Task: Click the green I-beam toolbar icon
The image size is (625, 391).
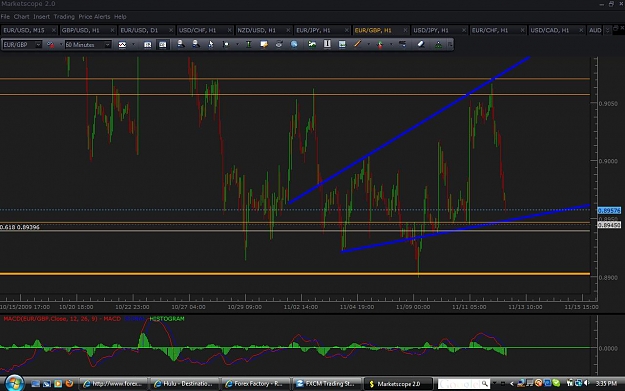Action: tap(248, 45)
